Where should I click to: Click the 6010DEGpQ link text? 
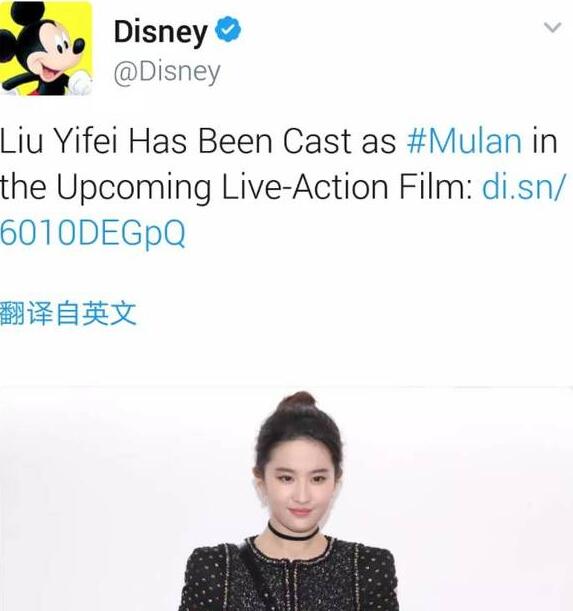click(x=93, y=233)
